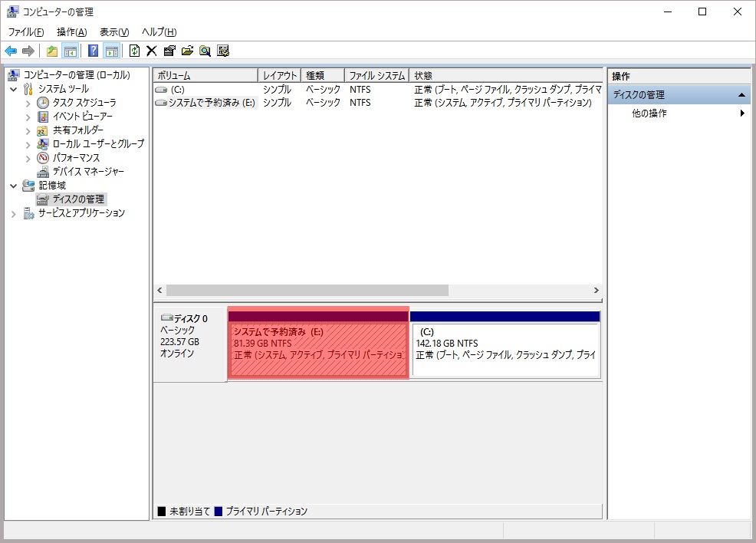Viewport: 756px width, 543px height.
Task: Click the blue Back arrow in toolbar
Action: 11,51
